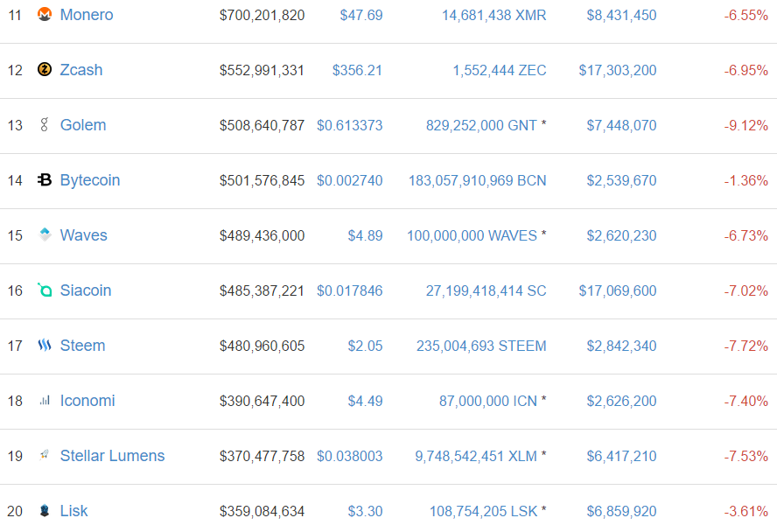777x532 pixels.
Task: Open the Golem coin page link
Action: click(x=83, y=125)
